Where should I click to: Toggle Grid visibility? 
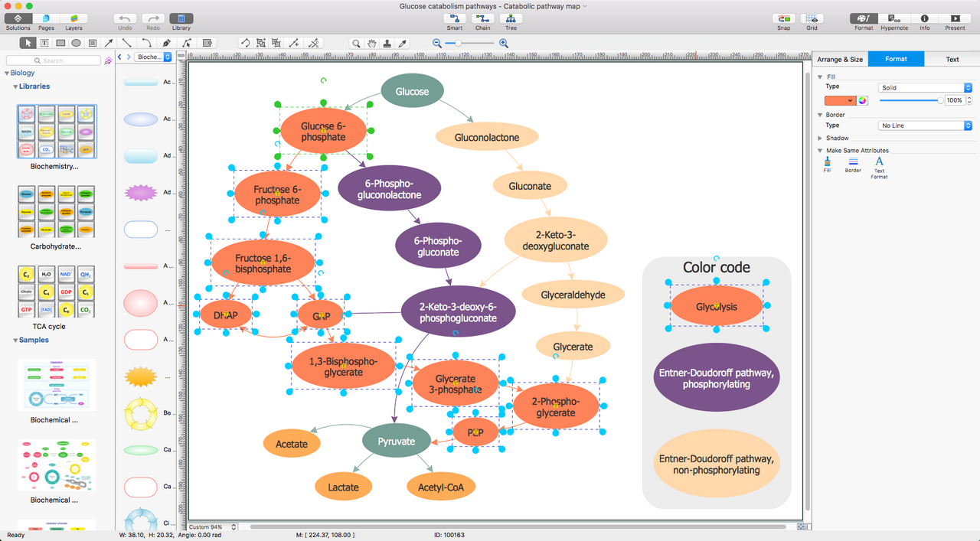click(x=812, y=18)
